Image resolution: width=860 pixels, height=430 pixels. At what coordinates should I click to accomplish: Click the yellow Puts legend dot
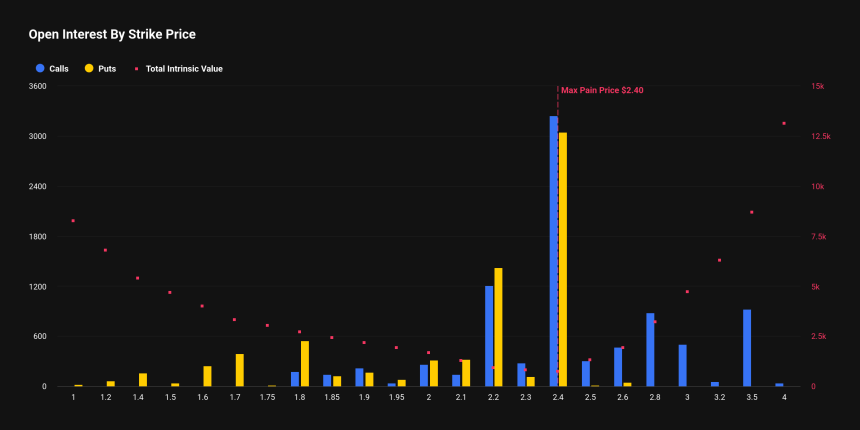90,69
